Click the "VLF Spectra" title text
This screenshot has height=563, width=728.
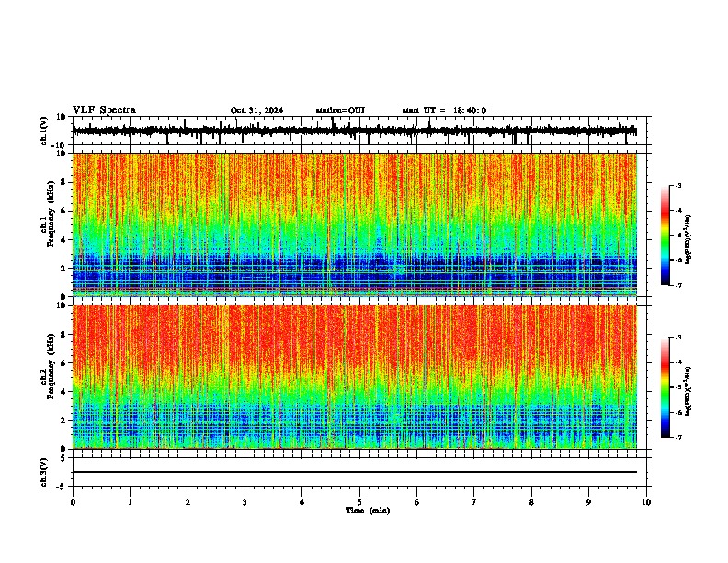(104, 110)
